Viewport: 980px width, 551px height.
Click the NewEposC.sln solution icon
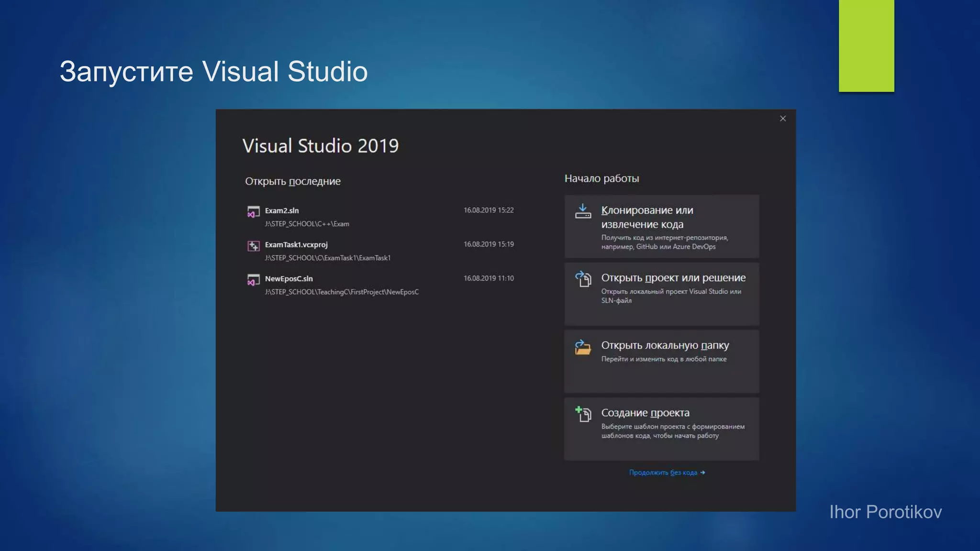(x=253, y=280)
